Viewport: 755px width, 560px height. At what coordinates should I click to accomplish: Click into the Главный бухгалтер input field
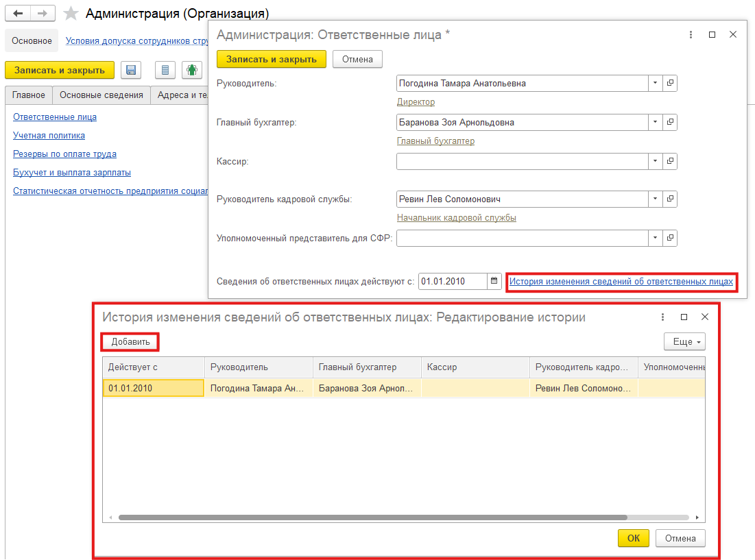523,122
